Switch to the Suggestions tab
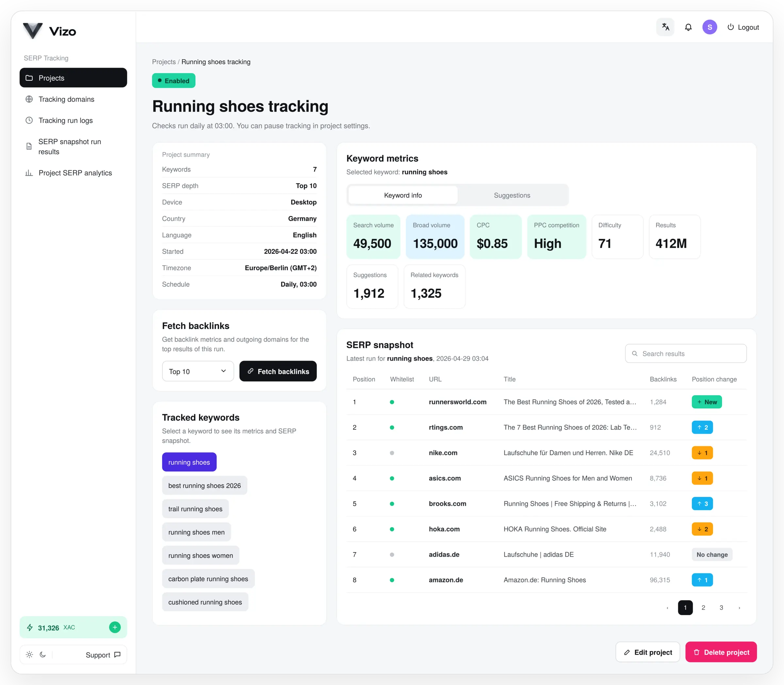The width and height of the screenshot is (784, 685). click(x=512, y=195)
